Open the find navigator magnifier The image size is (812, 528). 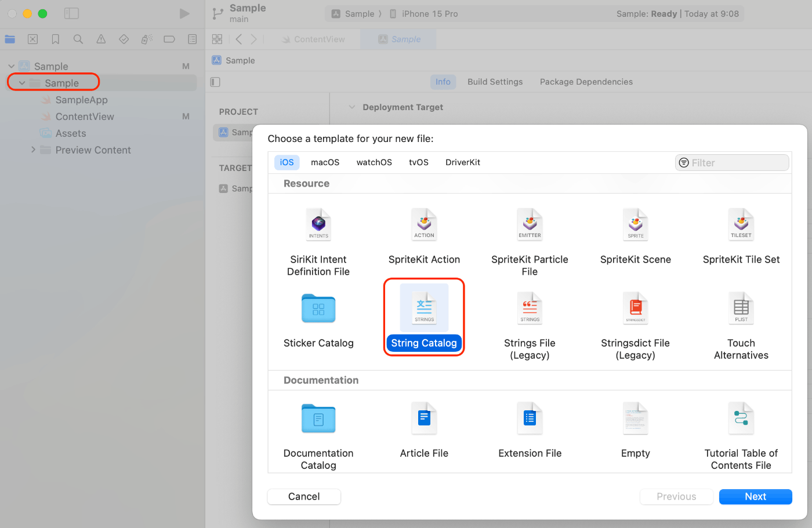78,39
